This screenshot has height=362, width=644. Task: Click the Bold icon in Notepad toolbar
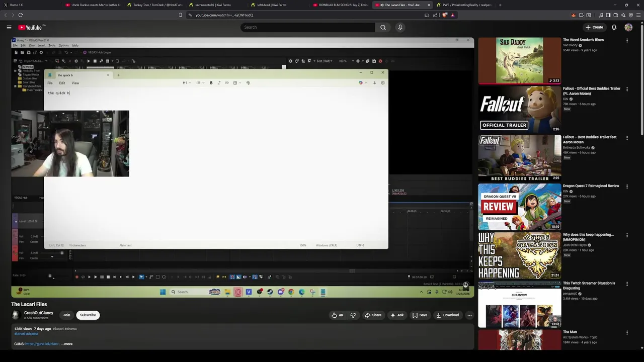point(211,83)
